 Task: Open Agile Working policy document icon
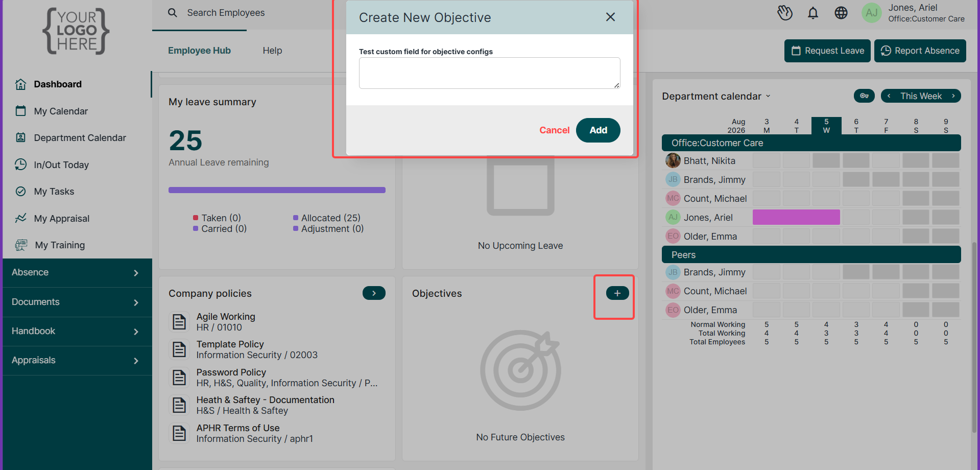[179, 322]
